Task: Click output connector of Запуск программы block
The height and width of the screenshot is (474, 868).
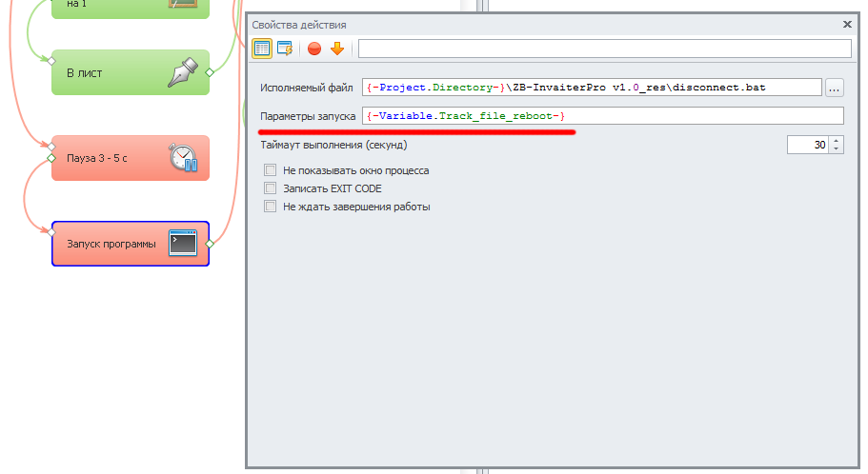Action: [210, 244]
